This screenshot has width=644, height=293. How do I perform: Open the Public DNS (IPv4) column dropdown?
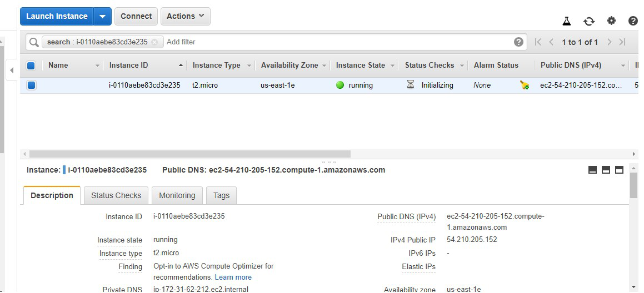(x=623, y=65)
